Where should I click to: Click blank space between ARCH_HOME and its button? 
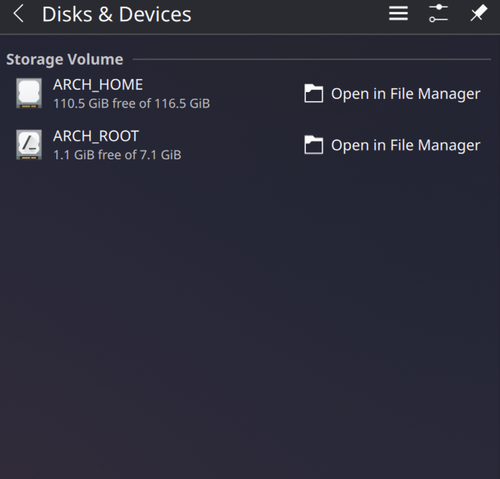pos(257,93)
